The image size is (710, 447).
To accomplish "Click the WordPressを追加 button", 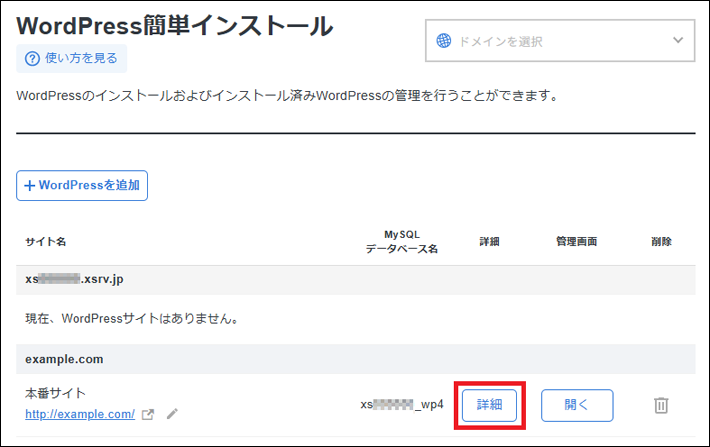I will (x=82, y=185).
